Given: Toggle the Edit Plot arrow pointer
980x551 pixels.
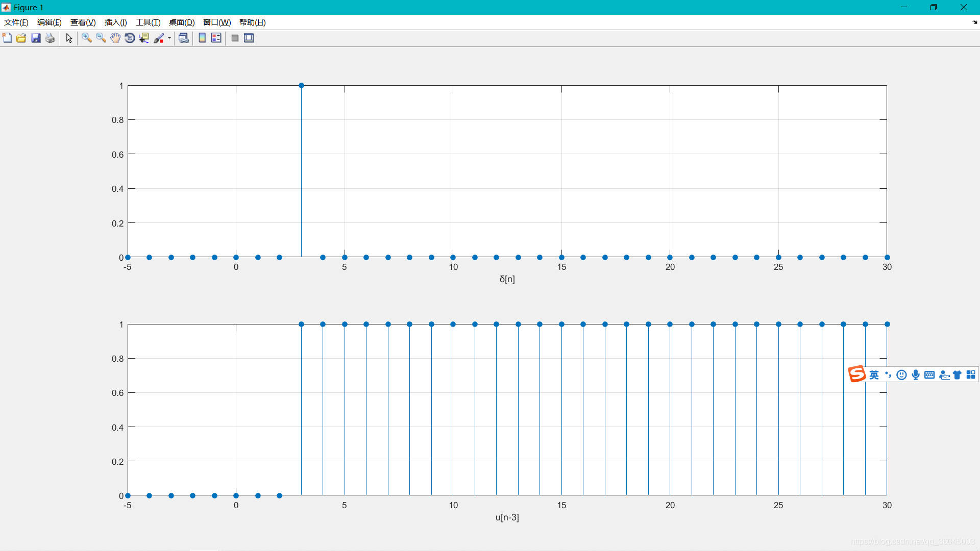Looking at the screenshot, I should [69, 38].
